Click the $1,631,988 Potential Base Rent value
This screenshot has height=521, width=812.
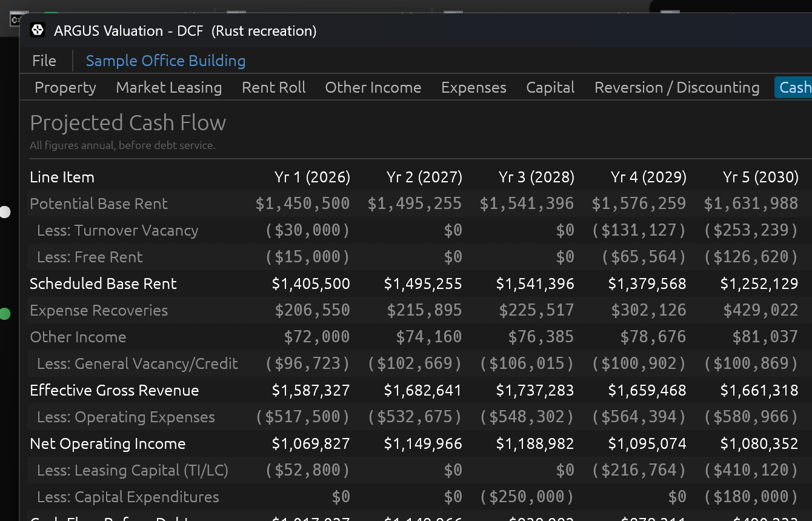tap(751, 204)
